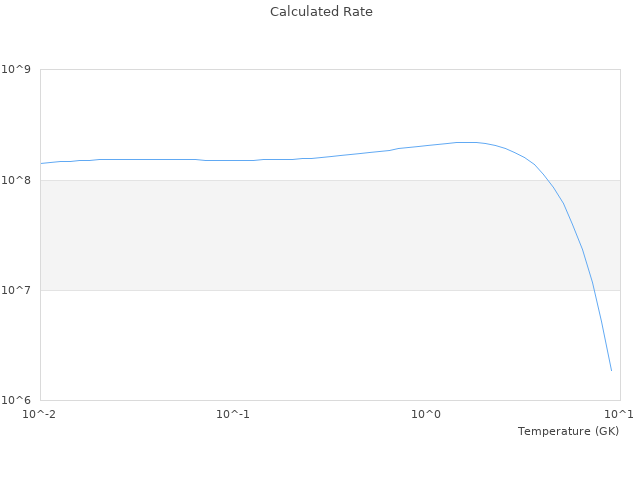Click the grey shaded band in the plot

pyautogui.click(x=300, y=235)
